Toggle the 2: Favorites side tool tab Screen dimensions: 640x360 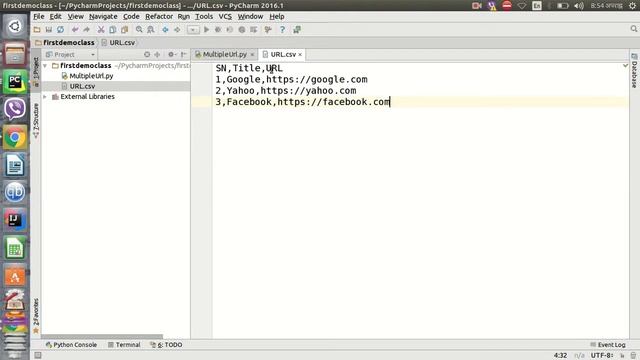tap(36, 316)
